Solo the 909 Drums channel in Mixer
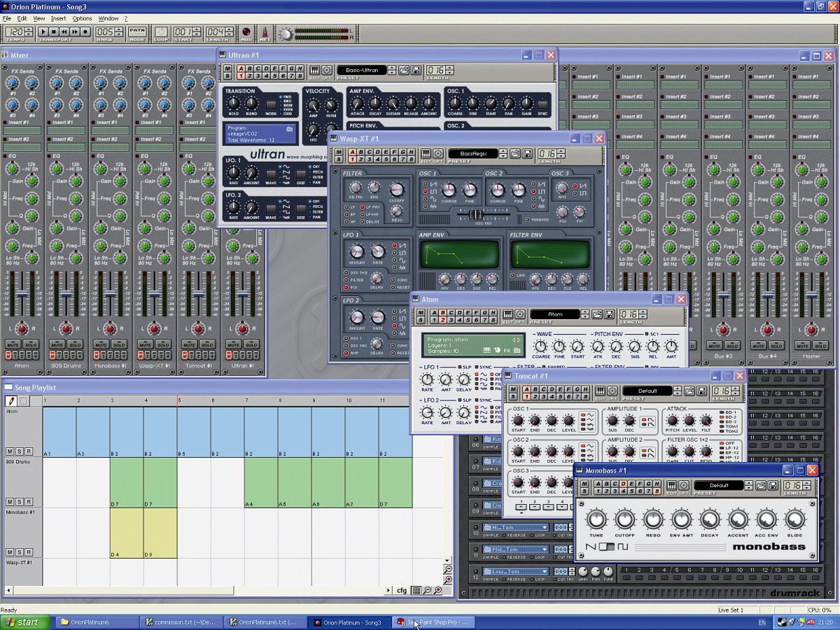The width and height of the screenshot is (840, 630). pyautogui.click(x=75, y=344)
